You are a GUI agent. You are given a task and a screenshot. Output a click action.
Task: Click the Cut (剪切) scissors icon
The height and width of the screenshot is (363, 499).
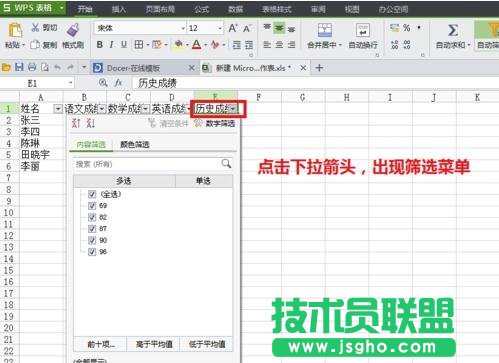(35, 27)
